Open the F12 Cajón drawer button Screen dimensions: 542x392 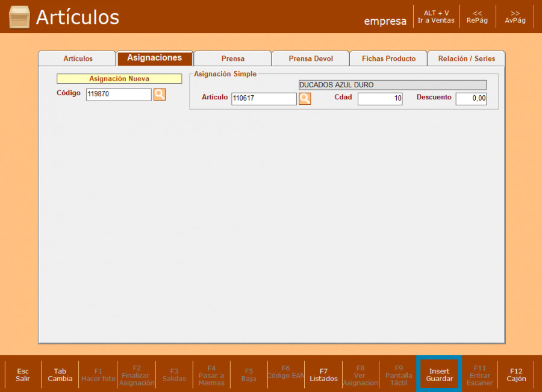tap(516, 375)
